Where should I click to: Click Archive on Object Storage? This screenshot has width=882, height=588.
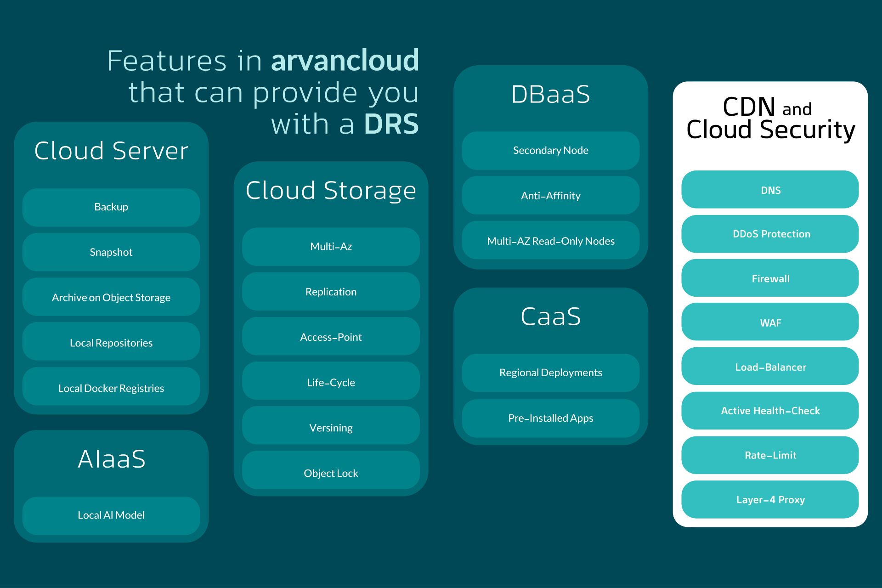[x=111, y=297]
